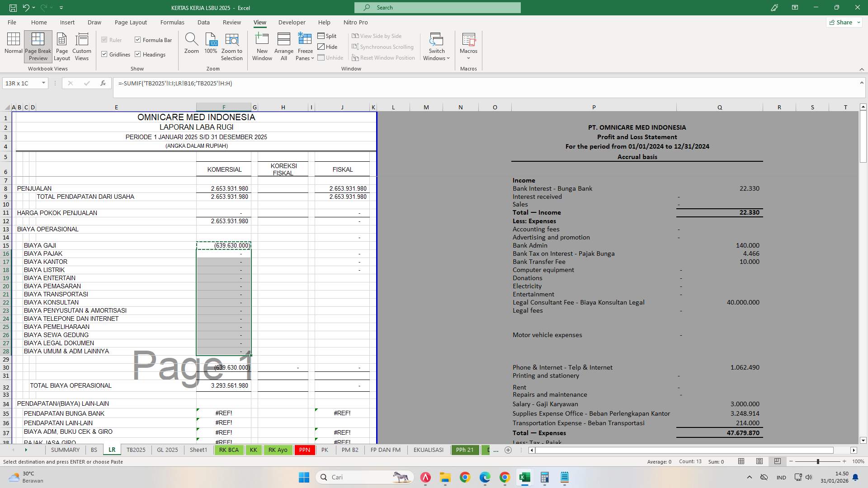
Task: Open the Switch Windows menu
Action: pos(436,45)
